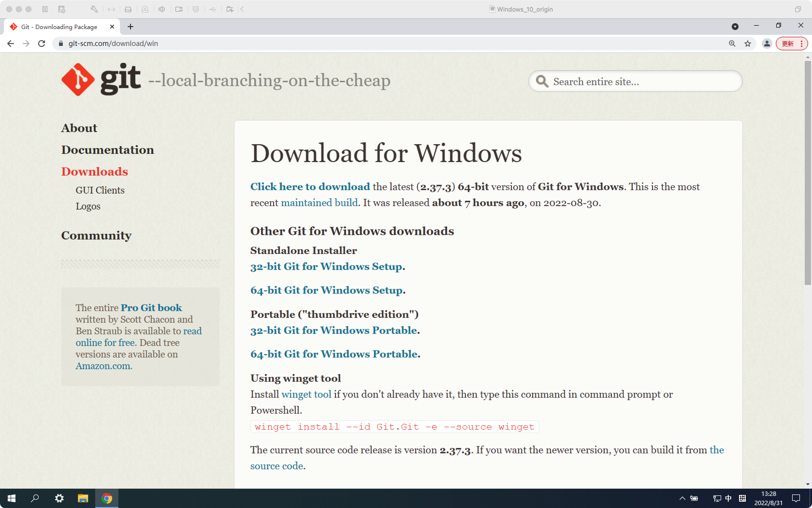The image size is (812, 508).
Task: Open the Chrome three-dot menu
Action: (802, 43)
